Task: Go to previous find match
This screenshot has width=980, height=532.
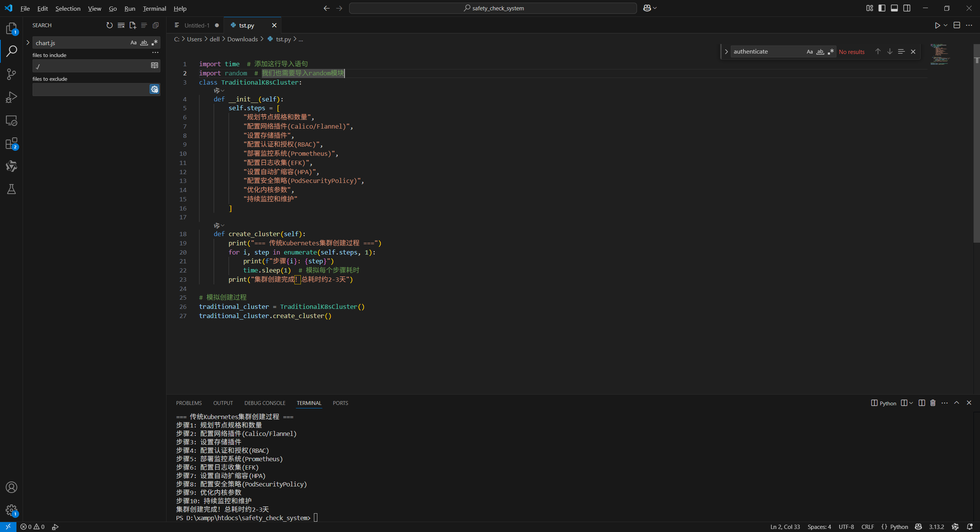Action: 878,51
